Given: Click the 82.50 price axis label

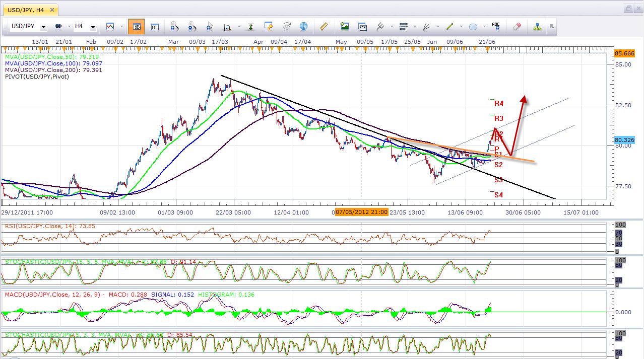Looking at the screenshot, I should [623, 105].
